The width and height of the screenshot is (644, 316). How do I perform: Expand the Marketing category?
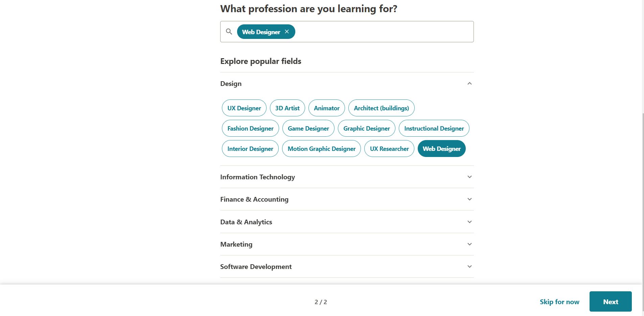click(347, 244)
